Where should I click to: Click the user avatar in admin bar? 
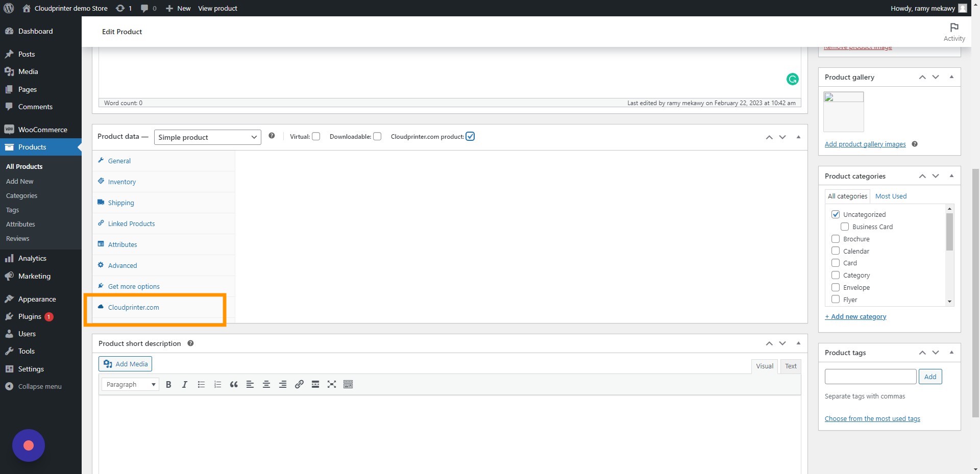tap(963, 8)
